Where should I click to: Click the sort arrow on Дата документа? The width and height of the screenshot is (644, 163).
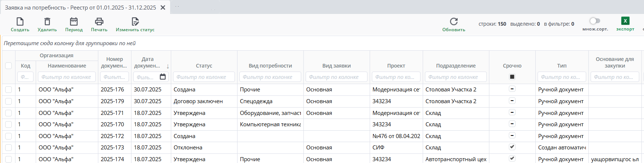(168, 66)
